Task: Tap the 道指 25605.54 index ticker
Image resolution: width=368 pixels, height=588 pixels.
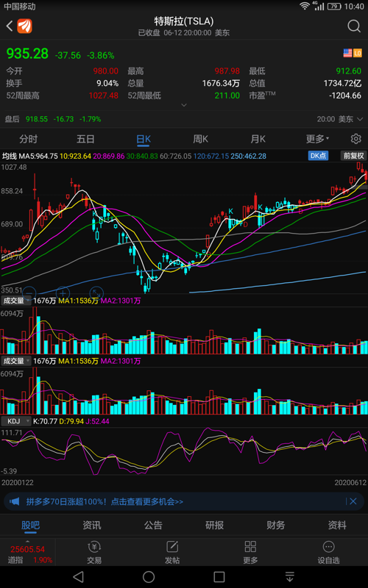Action: click(27, 554)
